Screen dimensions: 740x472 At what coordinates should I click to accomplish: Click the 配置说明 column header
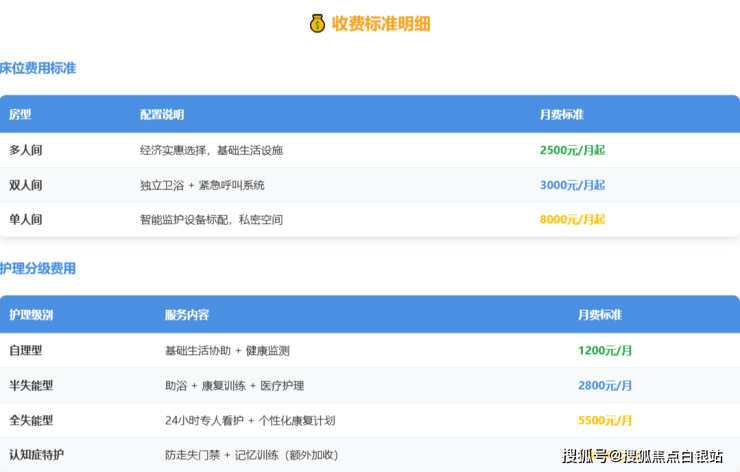point(162,115)
